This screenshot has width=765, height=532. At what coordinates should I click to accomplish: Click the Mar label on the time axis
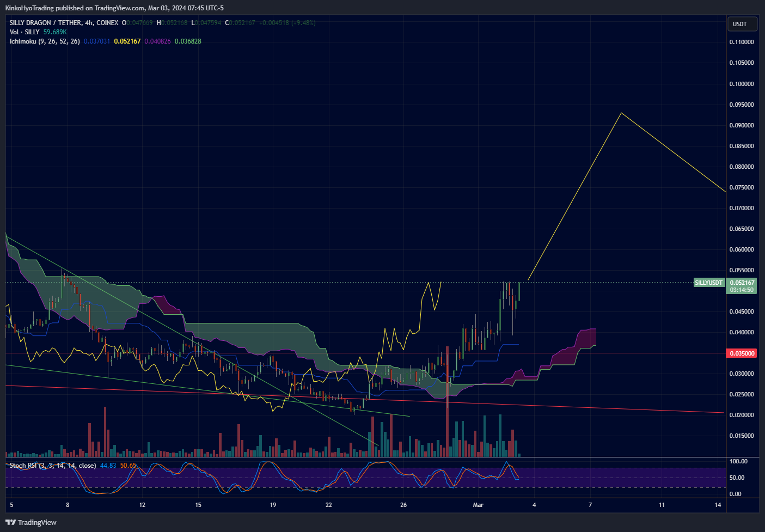click(478, 505)
